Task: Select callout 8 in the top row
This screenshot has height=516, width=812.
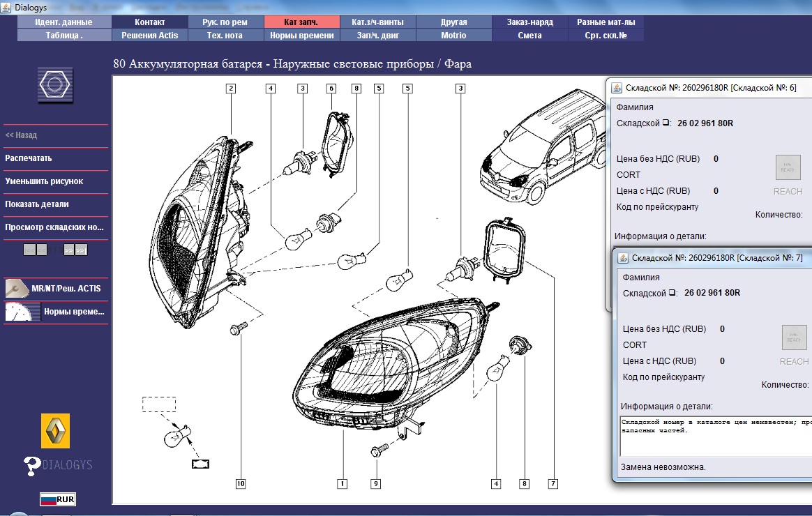Action: click(356, 89)
